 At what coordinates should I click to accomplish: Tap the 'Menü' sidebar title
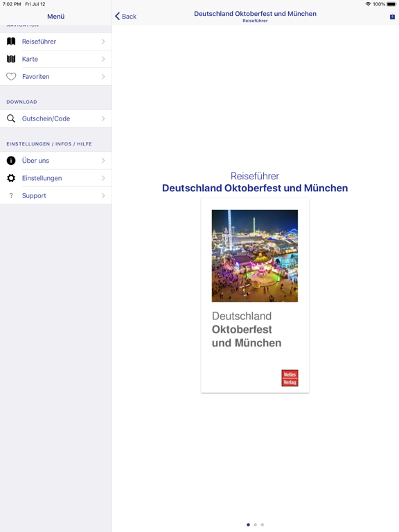[x=55, y=17]
